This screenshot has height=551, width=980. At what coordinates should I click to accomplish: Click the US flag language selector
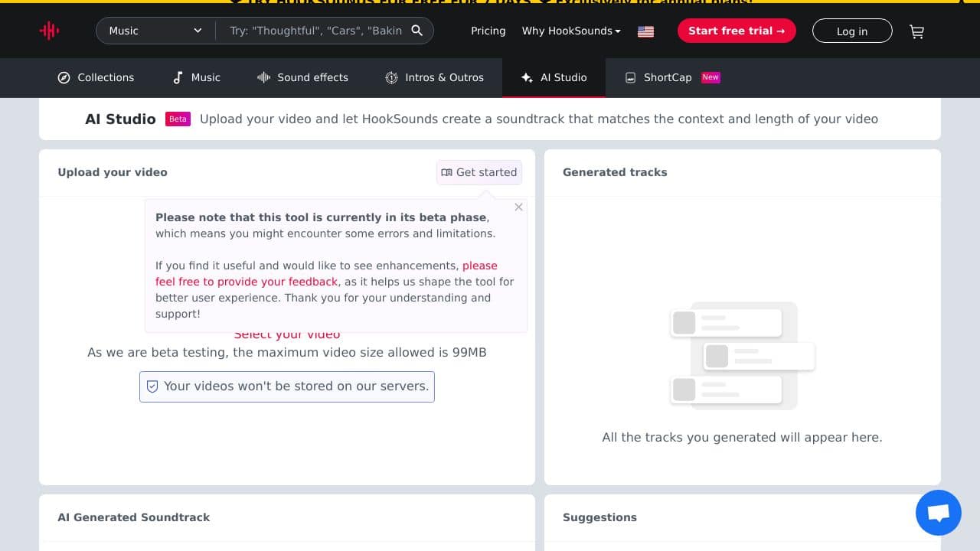(x=645, y=31)
